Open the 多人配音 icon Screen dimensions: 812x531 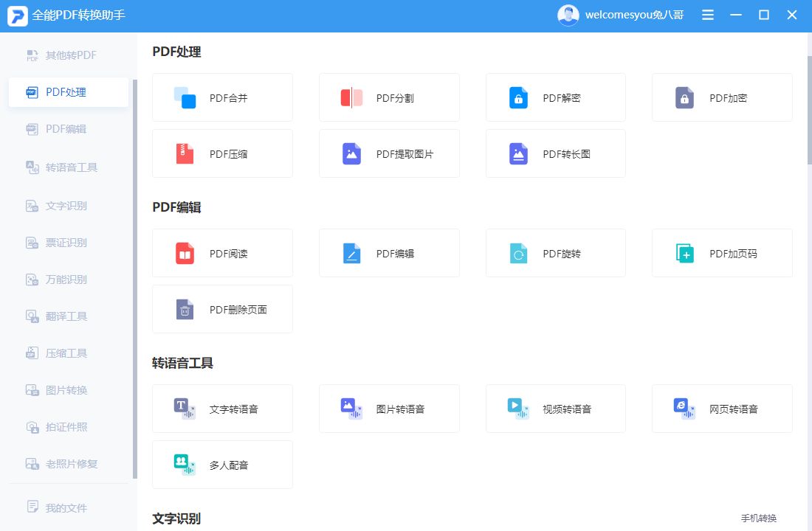point(185,465)
